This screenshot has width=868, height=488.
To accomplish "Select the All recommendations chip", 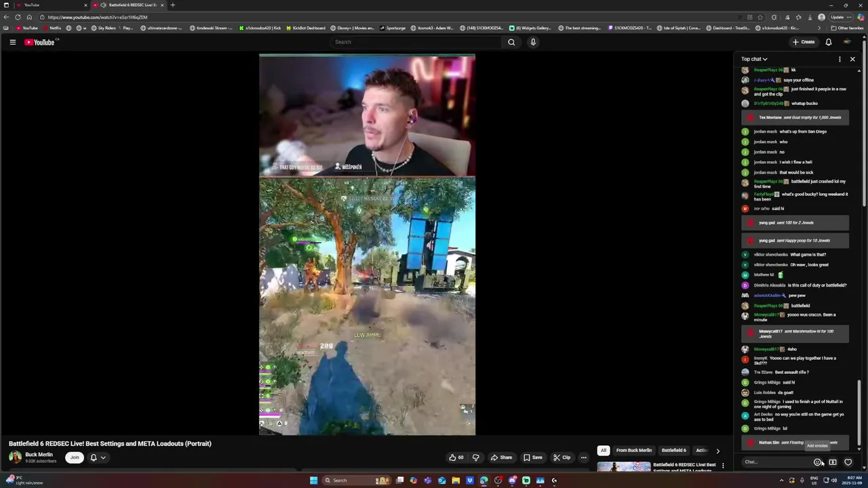I will click(603, 450).
